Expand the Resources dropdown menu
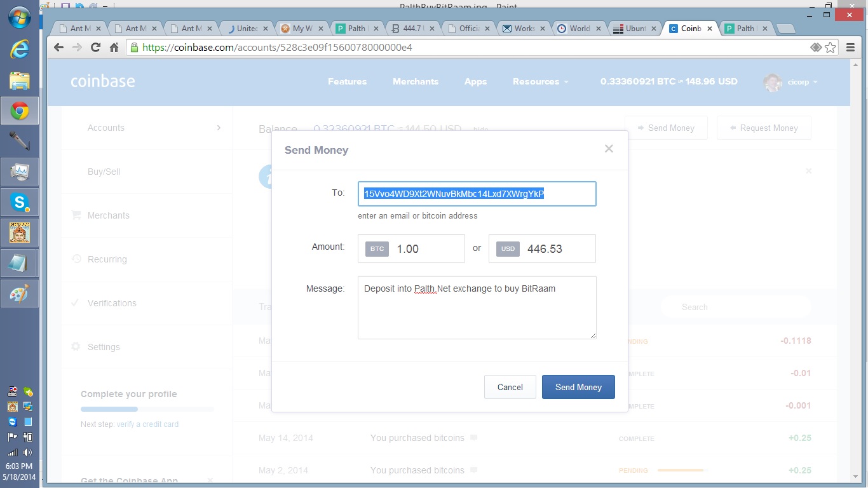Viewport: 868px width, 488px height. [x=541, y=81]
